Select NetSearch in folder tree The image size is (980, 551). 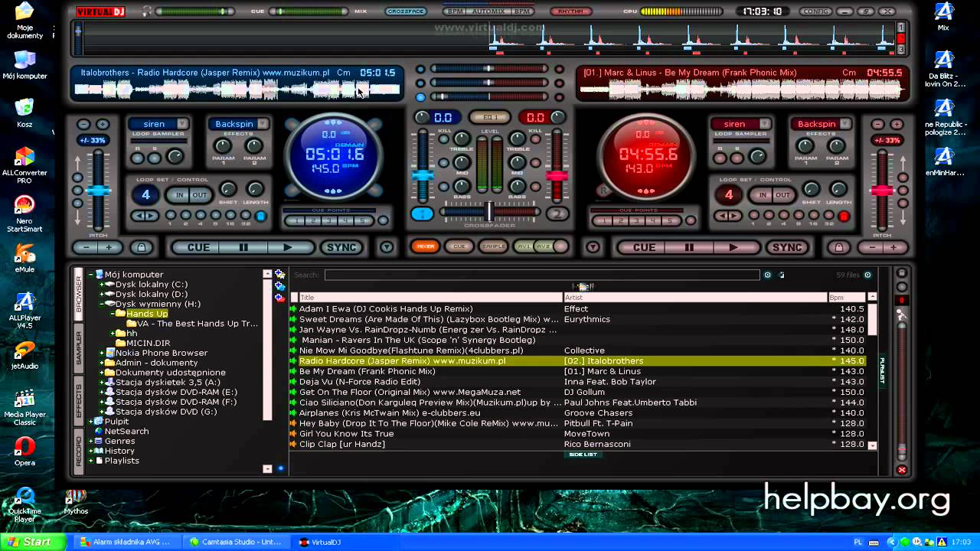coord(126,432)
